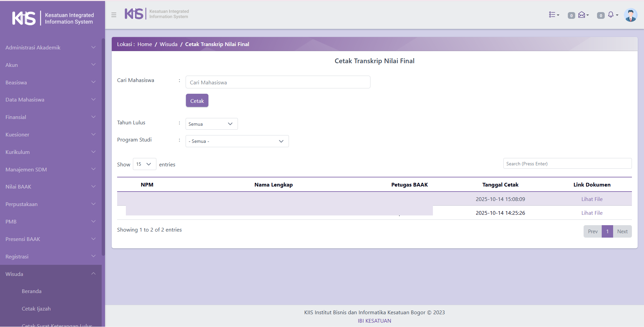Open the bell notifications icon
Viewport: 644px width, 327px height.
pyautogui.click(x=612, y=15)
